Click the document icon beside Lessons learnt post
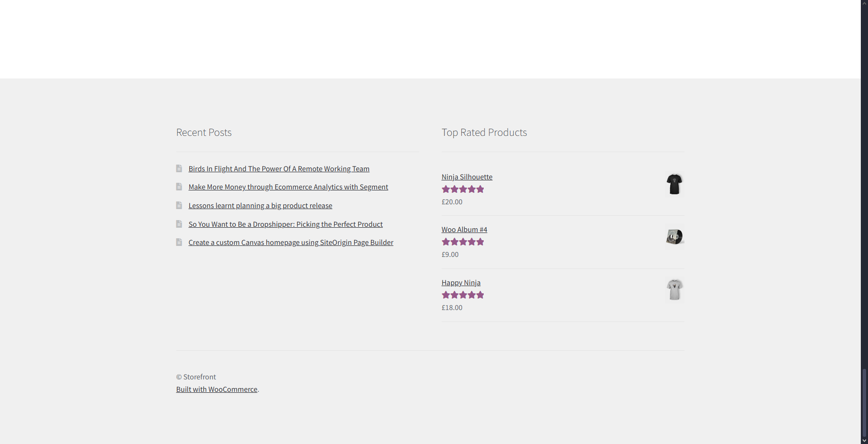This screenshot has height=444, width=868. click(x=179, y=205)
